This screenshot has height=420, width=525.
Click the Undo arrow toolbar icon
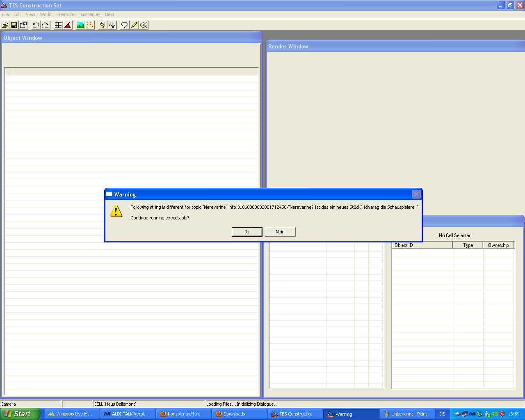click(x=36, y=25)
